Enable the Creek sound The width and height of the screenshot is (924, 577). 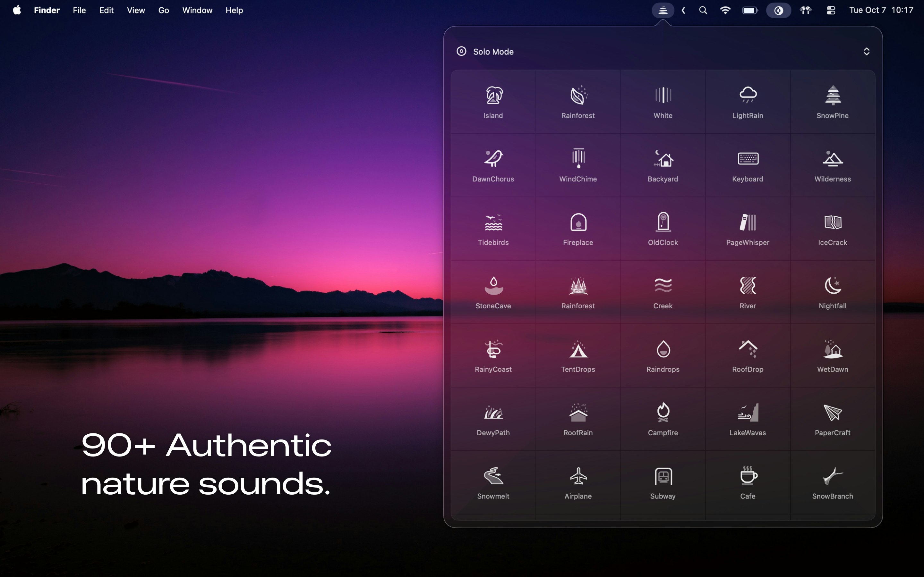click(x=663, y=285)
